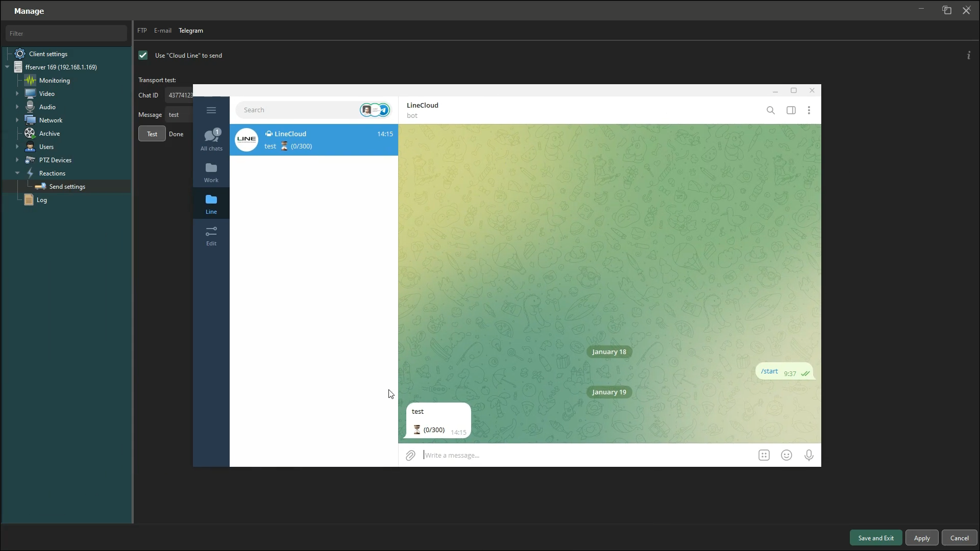
Task: Click test message bubble in chat
Action: pos(438,420)
